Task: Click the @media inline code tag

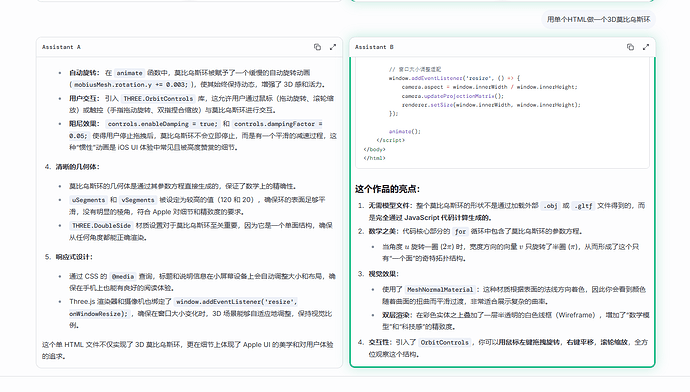Action: pos(123,276)
